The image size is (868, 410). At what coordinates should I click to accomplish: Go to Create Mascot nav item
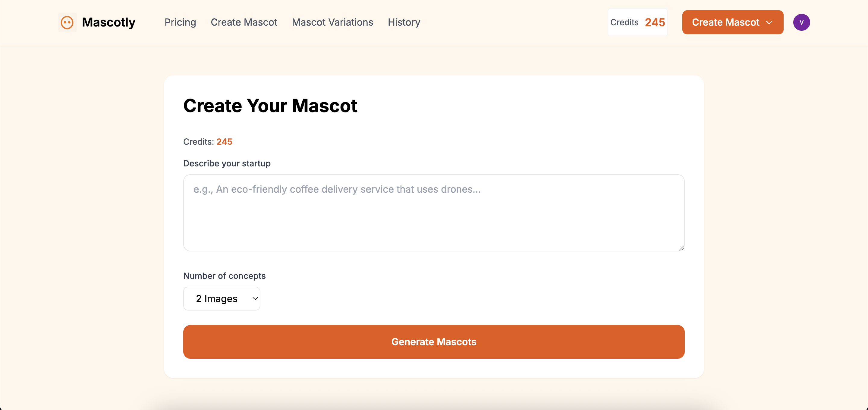[244, 22]
